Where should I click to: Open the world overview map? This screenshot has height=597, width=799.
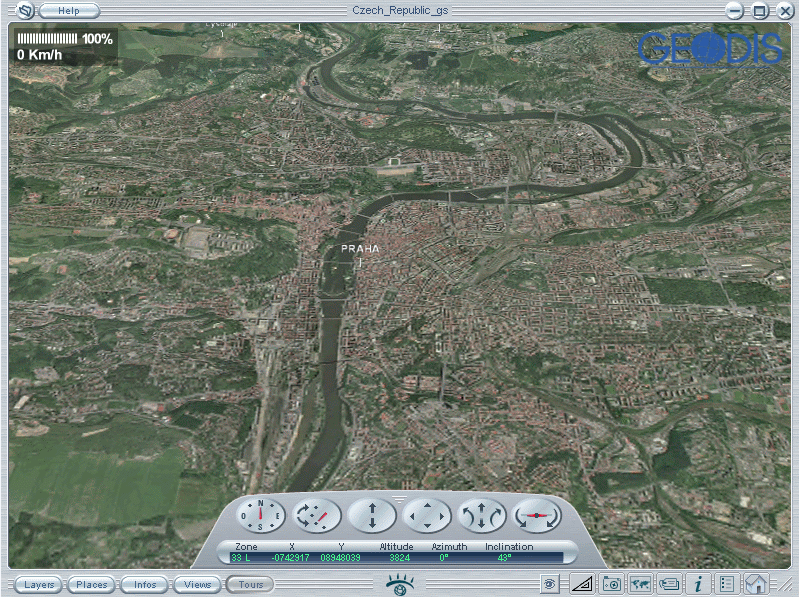click(640, 584)
